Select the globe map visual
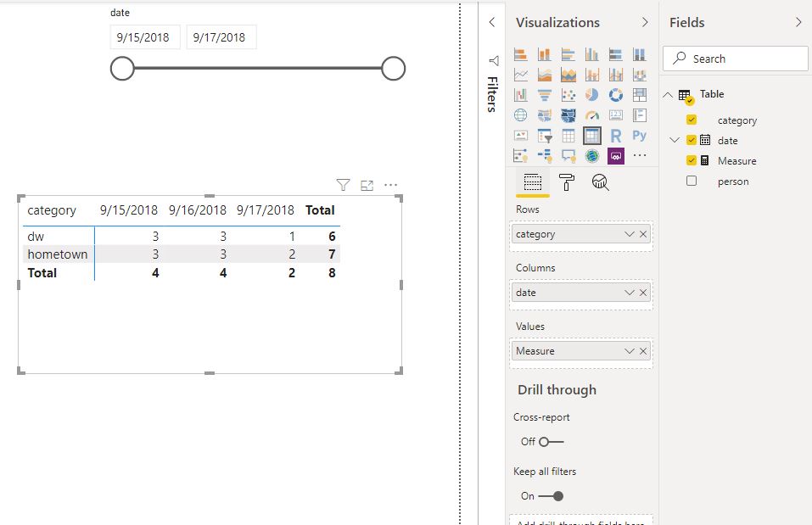Image resolution: width=812 pixels, height=525 pixels. (x=520, y=115)
